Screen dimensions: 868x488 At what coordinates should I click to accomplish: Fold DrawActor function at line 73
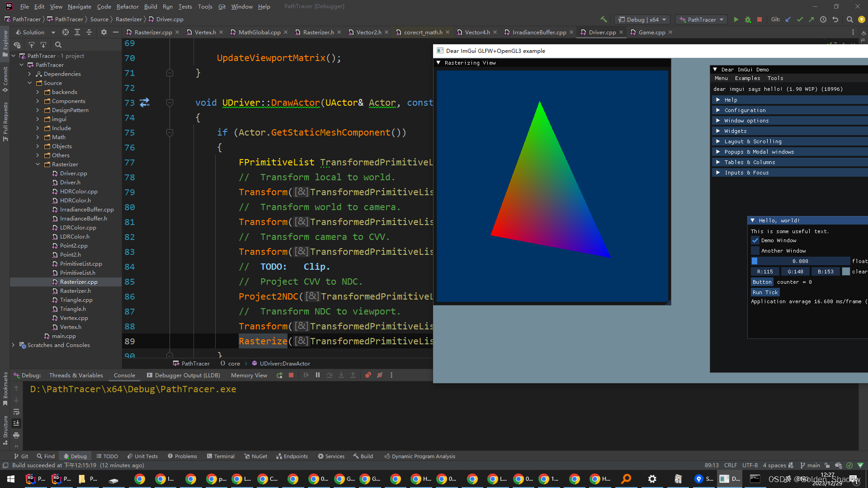pyautogui.click(x=170, y=103)
